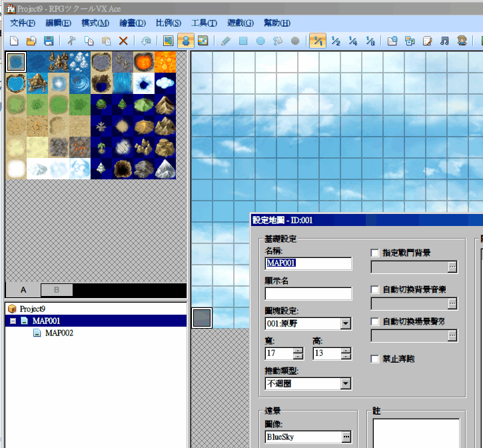Select the Flood Fill tool
Screen dimensions: 483x448
click(278, 41)
